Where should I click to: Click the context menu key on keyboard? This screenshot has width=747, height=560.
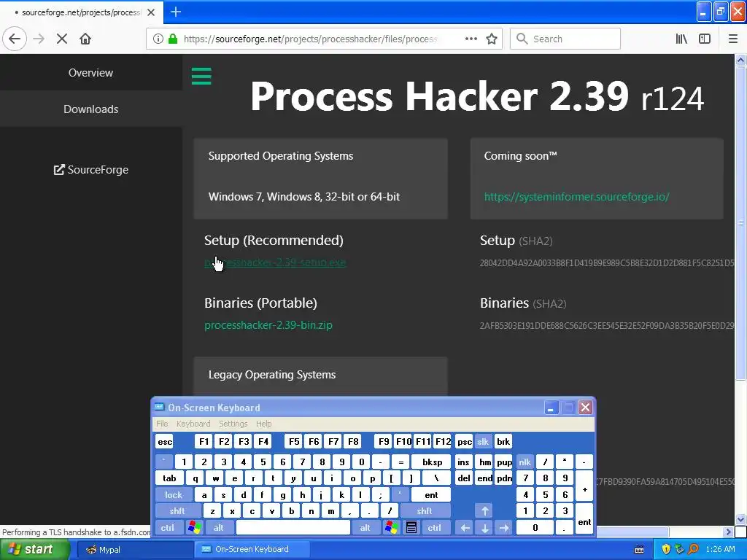point(411,528)
